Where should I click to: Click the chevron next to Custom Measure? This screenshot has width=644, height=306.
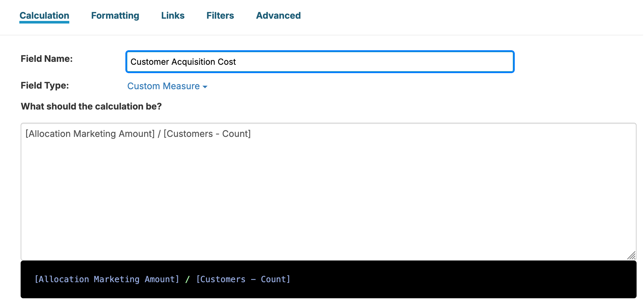point(206,87)
